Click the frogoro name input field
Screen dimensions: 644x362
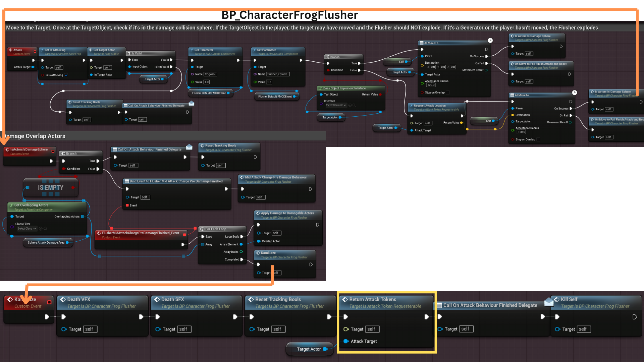pos(210,74)
